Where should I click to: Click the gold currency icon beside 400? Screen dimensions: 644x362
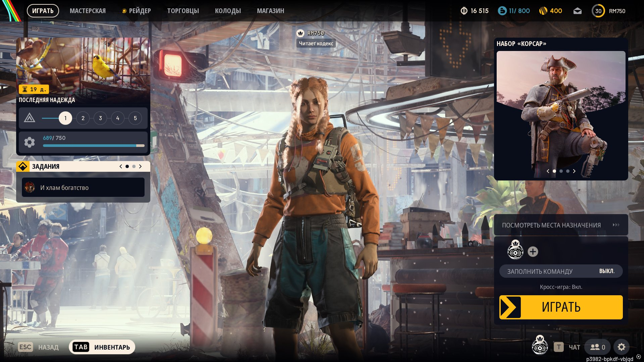(x=543, y=11)
